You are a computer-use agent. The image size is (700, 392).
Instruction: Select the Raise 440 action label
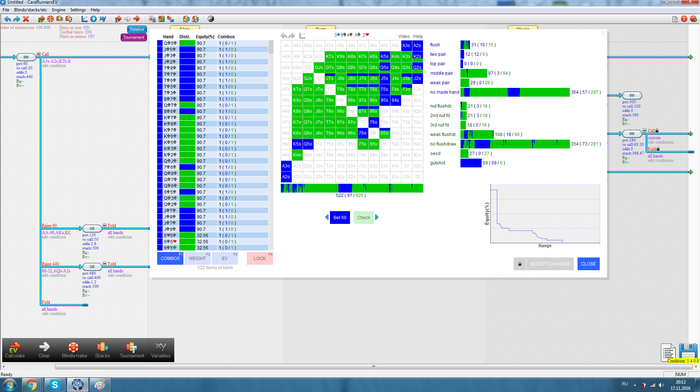point(50,264)
